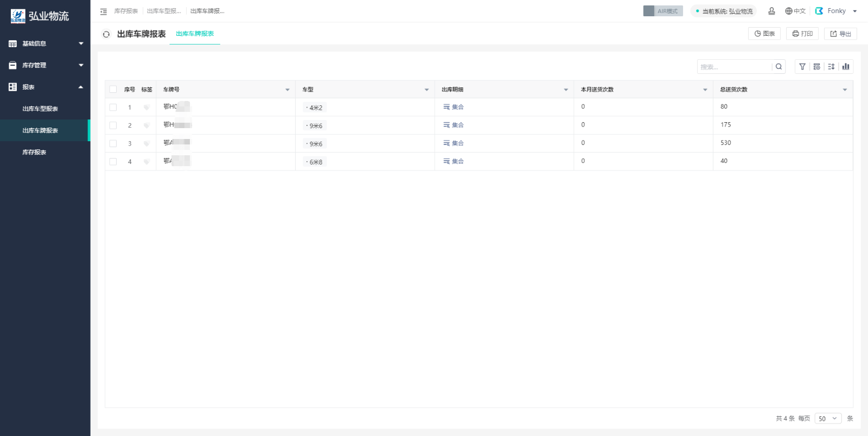Open the column settings tool
Viewport: 868px width, 436px height.
[816, 67]
